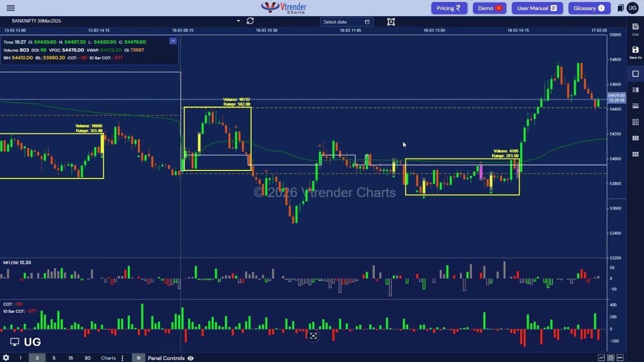This screenshot has width=644, height=362.
Task: Select the six-tile grid layout icon
Action: click(x=635, y=154)
